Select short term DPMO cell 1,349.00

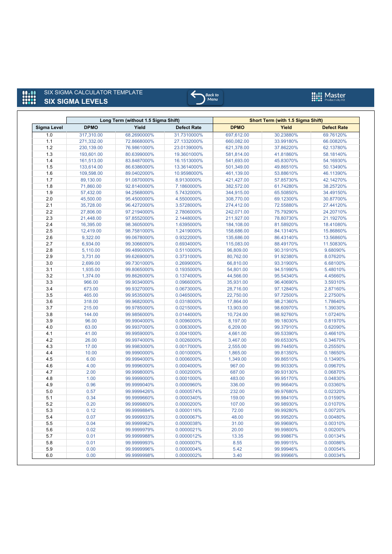[x=237, y=359]
